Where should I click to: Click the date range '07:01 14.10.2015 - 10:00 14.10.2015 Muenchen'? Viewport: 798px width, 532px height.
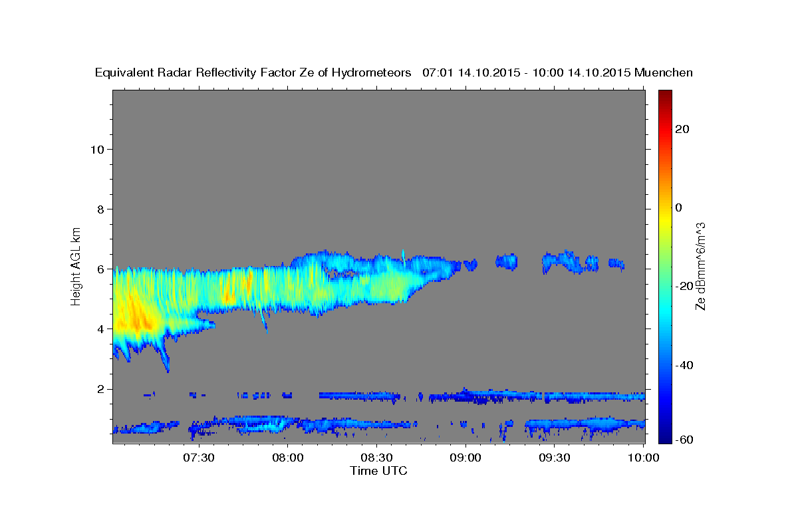558,73
